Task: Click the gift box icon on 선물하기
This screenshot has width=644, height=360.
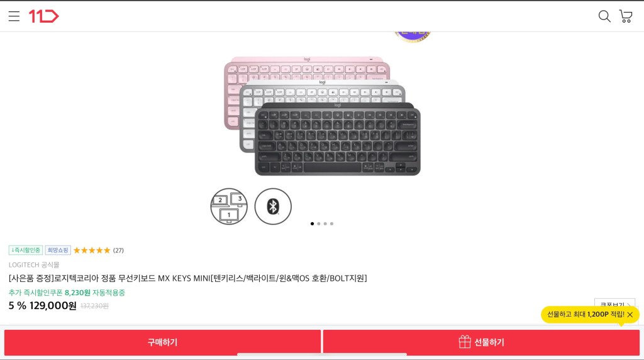Action: click(465, 342)
